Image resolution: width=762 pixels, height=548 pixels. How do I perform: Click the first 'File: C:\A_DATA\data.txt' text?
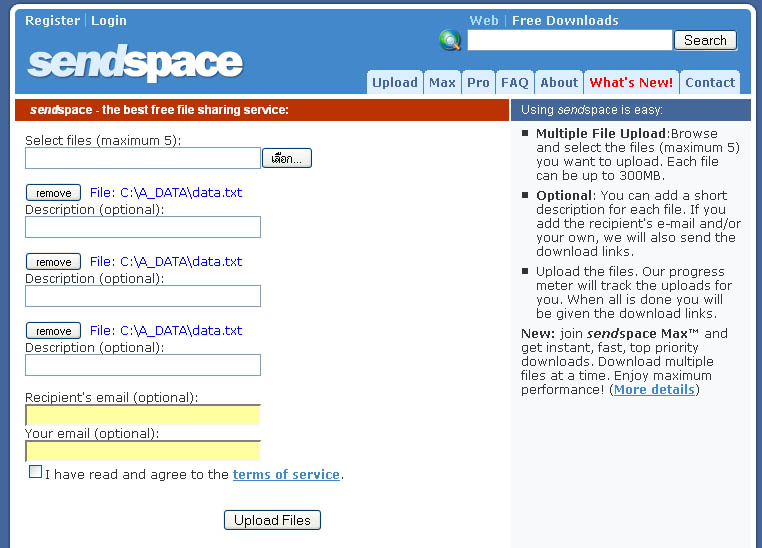(166, 193)
